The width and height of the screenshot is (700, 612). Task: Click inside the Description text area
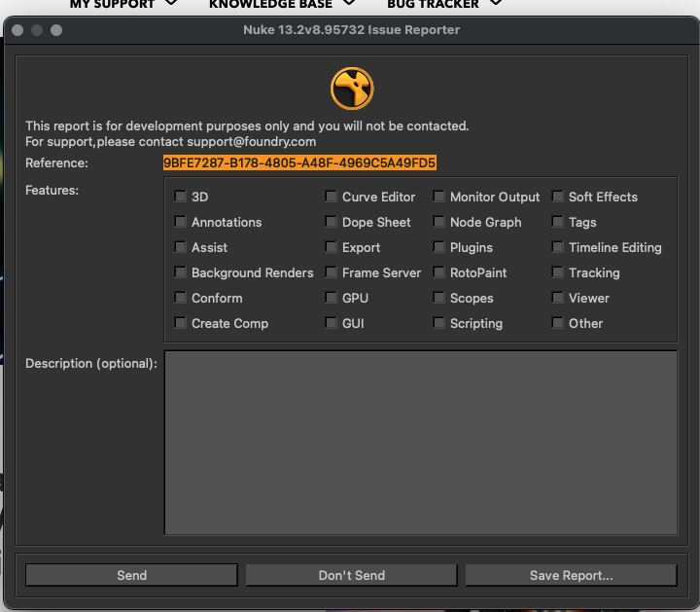[x=421, y=443]
